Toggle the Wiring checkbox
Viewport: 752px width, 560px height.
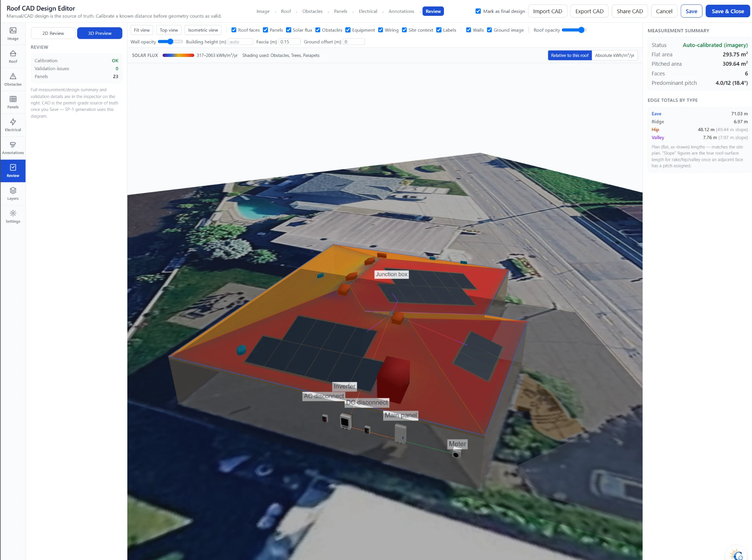[x=381, y=30]
